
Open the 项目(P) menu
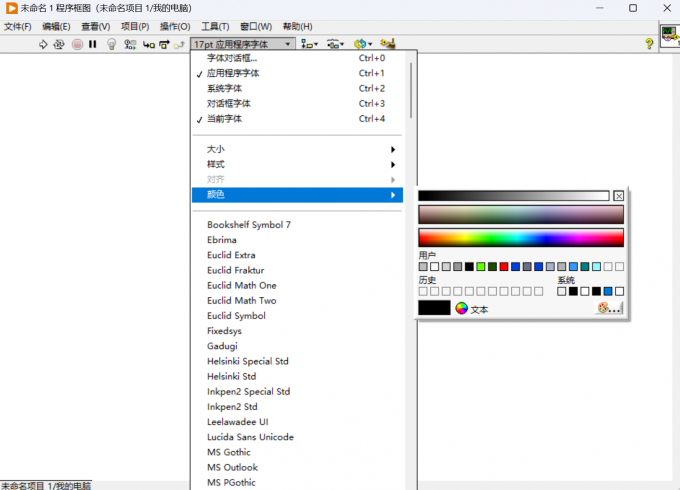pos(135,27)
